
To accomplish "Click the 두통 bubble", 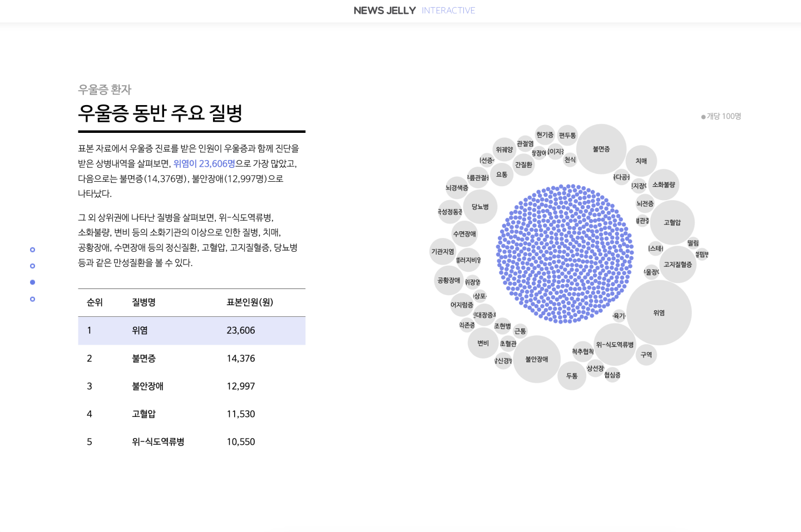I will [x=572, y=376].
